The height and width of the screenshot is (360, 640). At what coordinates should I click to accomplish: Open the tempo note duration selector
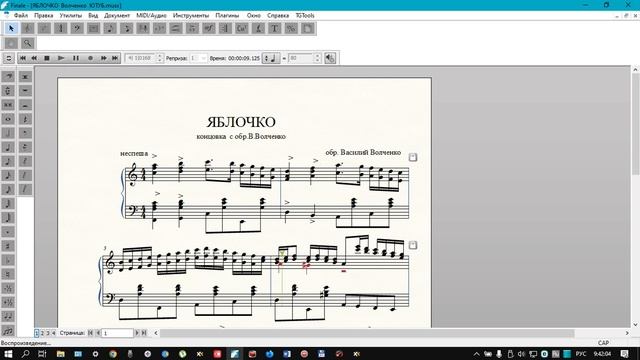(x=270, y=58)
